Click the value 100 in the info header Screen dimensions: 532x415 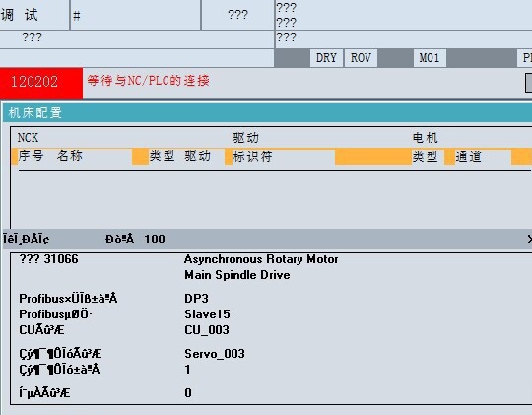(155, 240)
